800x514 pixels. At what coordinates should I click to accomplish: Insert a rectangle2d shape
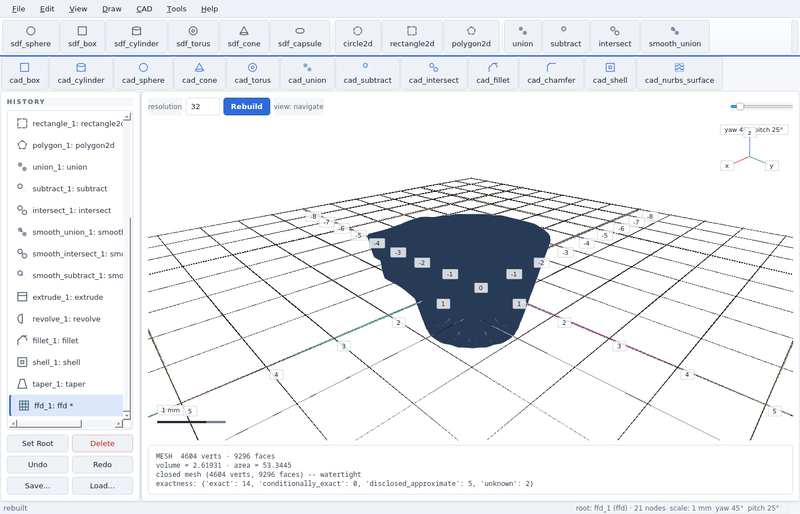[412, 37]
